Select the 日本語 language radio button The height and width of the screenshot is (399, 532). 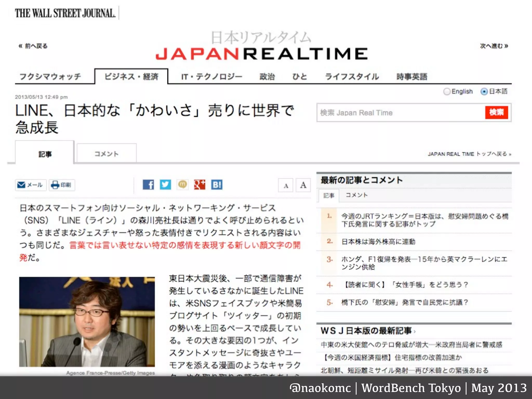(484, 91)
